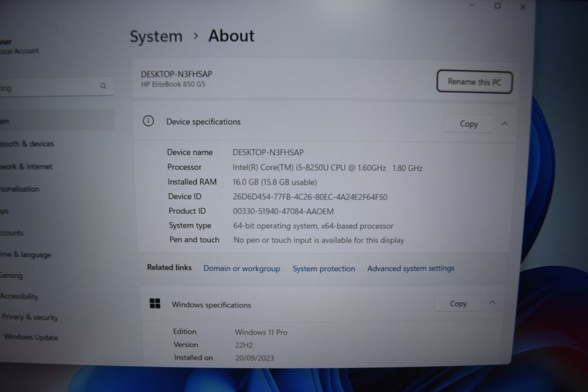
Task: Select the Local Account user profile
Action: 19,46
